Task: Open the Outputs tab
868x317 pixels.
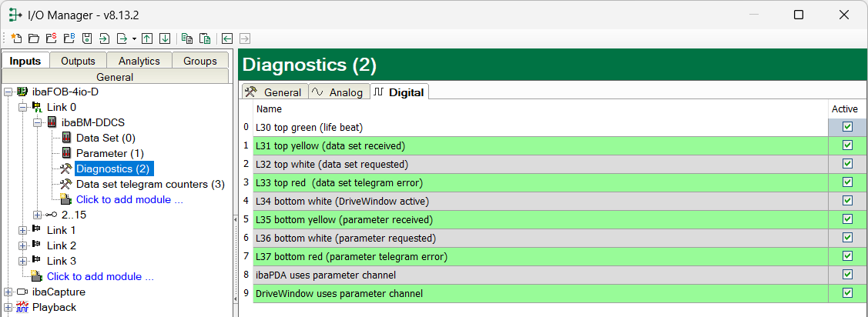Action: (x=78, y=61)
